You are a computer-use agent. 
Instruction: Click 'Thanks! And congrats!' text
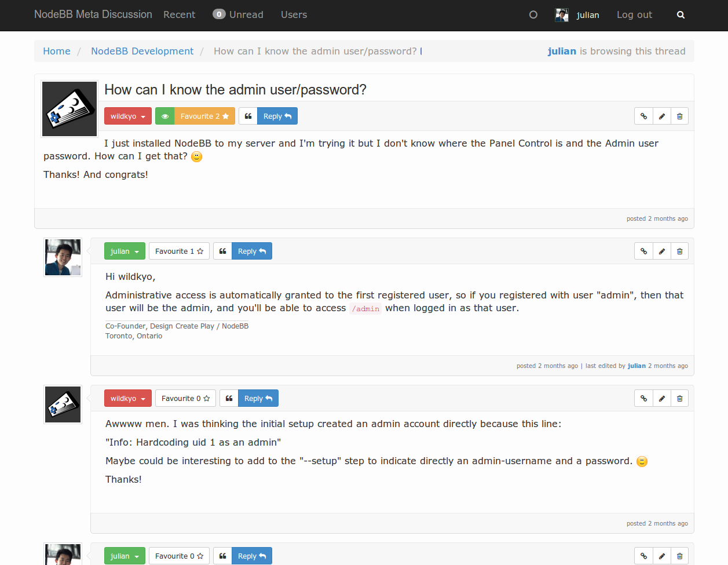96,174
